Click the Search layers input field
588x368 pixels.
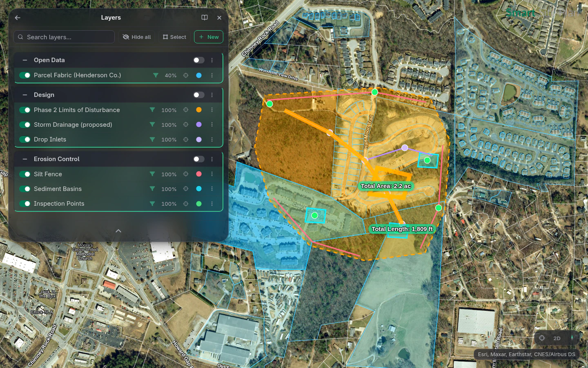pos(64,37)
